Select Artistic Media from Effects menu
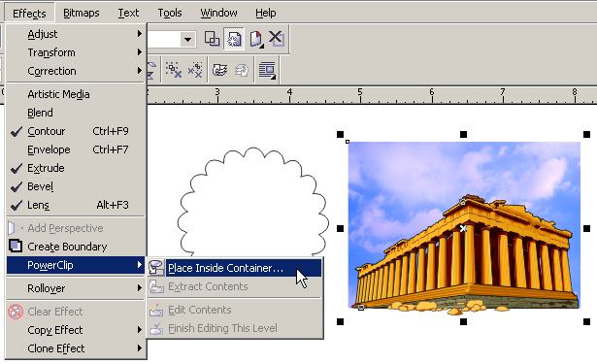 pyautogui.click(x=76, y=94)
